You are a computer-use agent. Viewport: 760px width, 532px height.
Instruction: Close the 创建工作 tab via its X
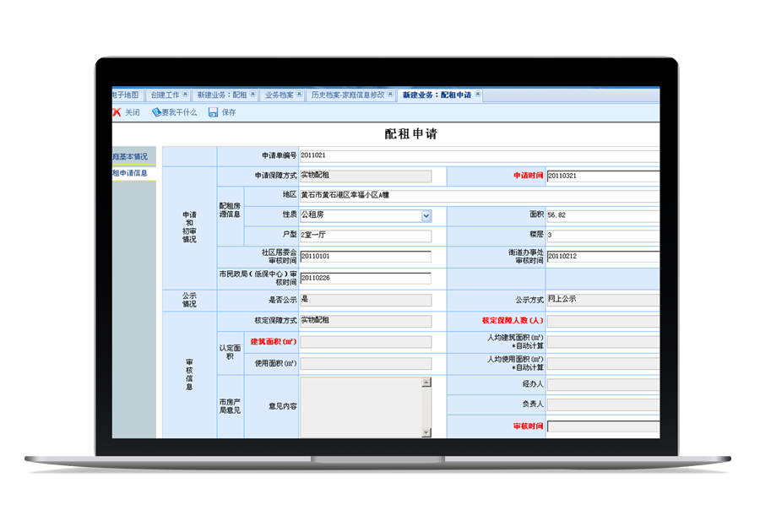185,95
